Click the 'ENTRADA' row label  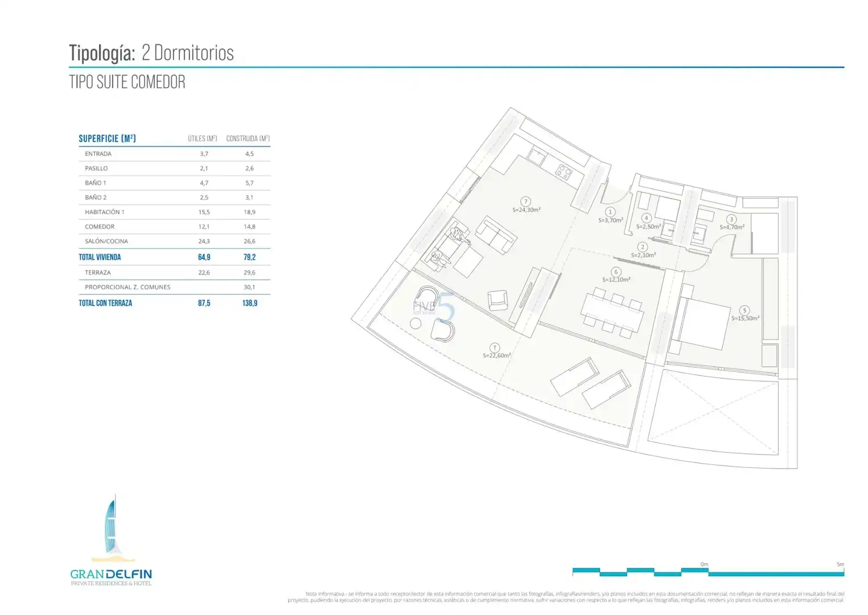[x=98, y=154]
